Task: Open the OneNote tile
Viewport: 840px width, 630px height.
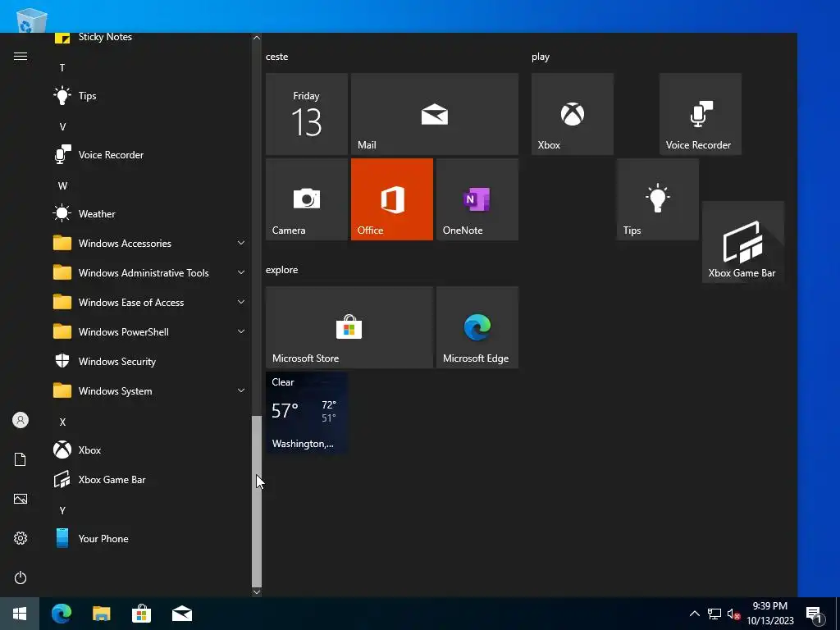Action: (477, 199)
